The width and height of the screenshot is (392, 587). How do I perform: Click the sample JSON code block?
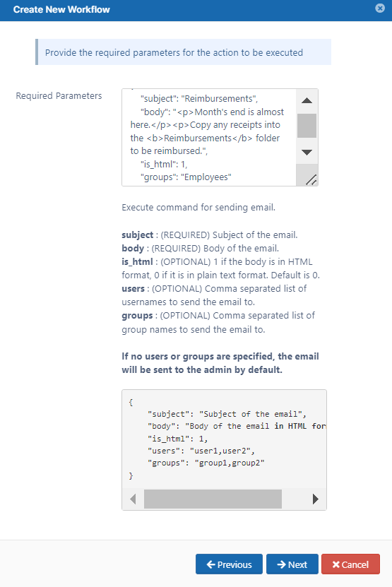click(x=224, y=439)
